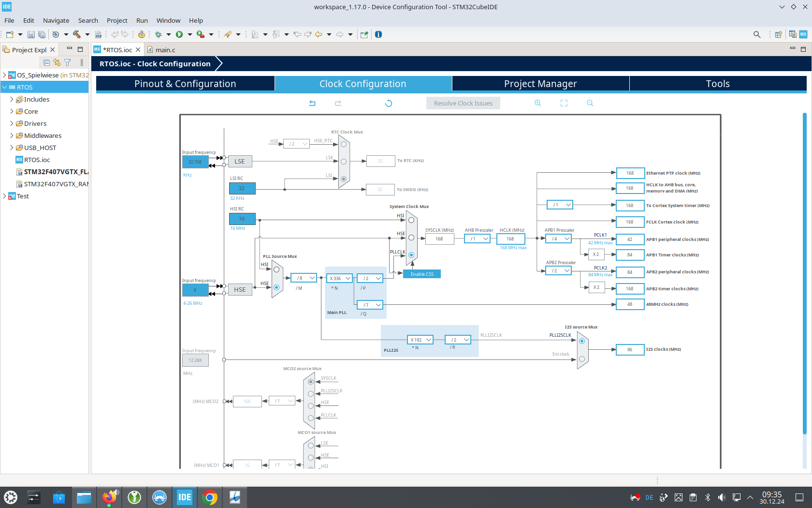
Task: Undo last clock configuration change
Action: [x=312, y=103]
